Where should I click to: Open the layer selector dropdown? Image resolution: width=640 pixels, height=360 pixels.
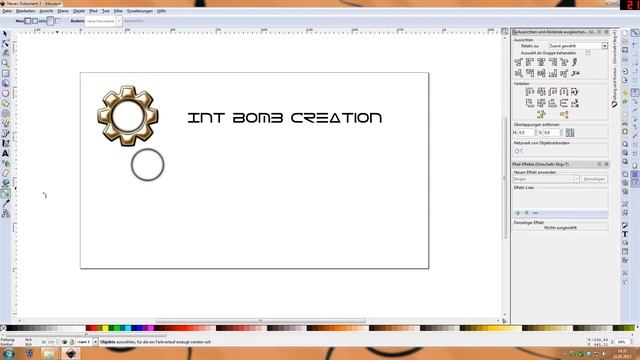pos(87,342)
